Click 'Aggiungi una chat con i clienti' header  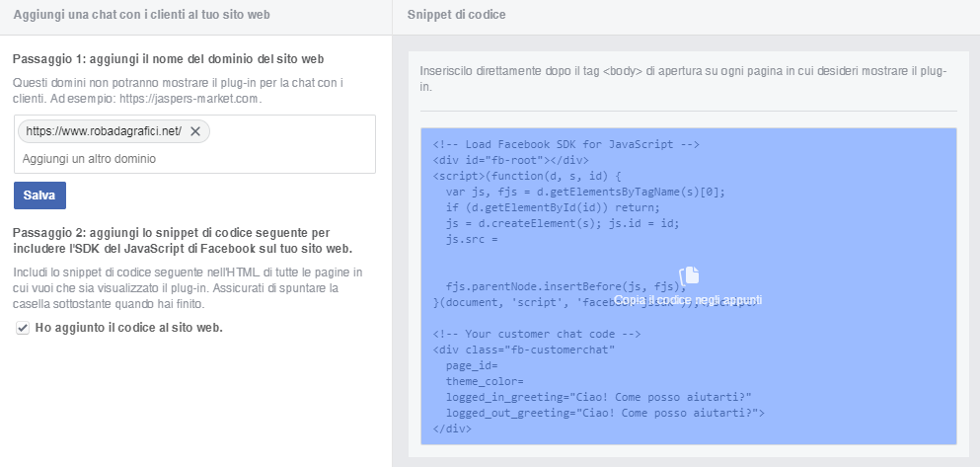(x=142, y=15)
